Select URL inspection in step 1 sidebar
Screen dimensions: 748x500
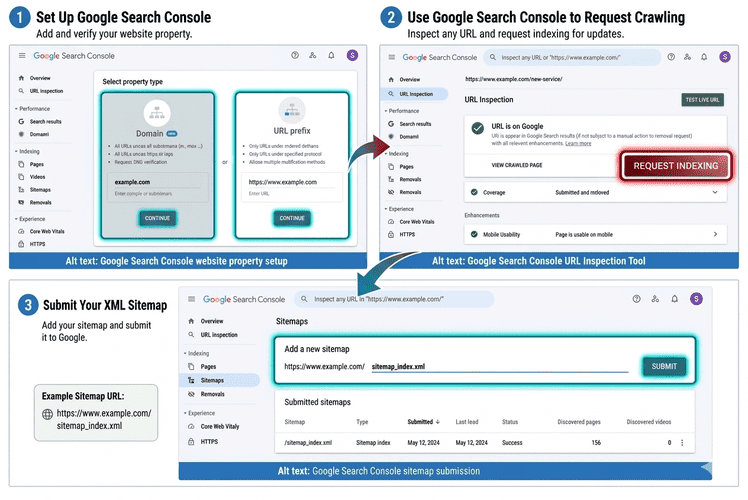tap(46, 91)
